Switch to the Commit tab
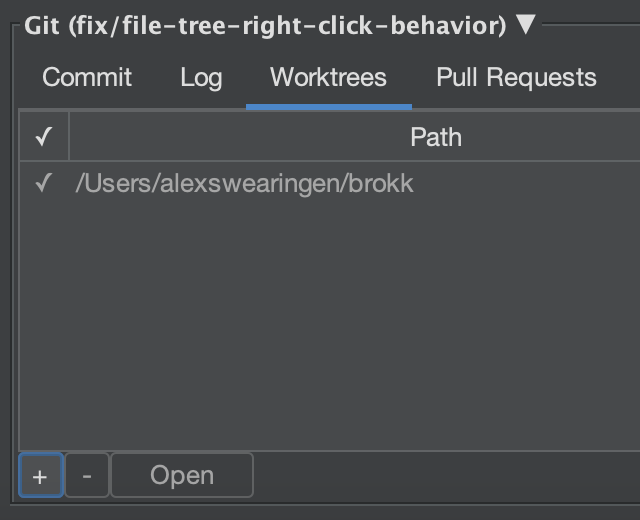This screenshot has width=640, height=520. click(x=87, y=77)
